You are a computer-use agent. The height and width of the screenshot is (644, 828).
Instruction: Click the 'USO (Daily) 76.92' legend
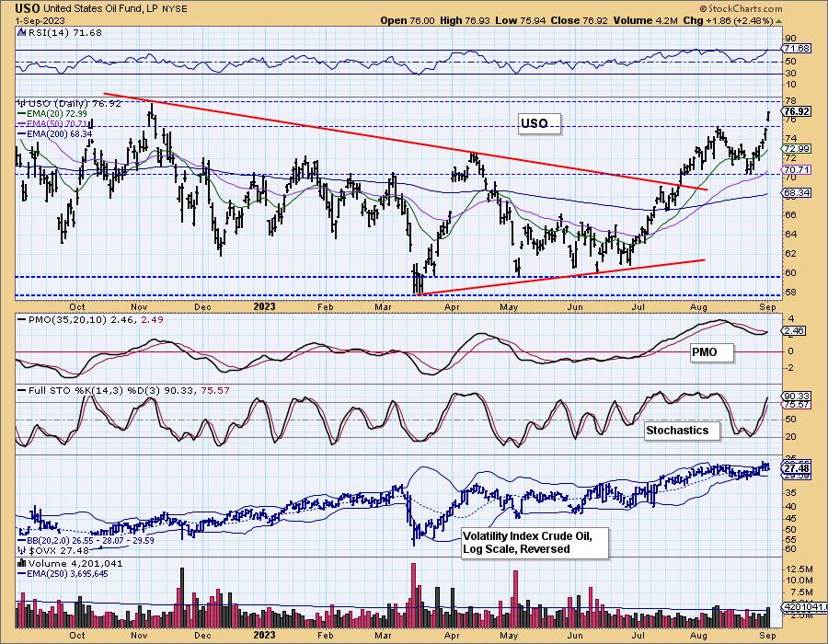(70, 103)
